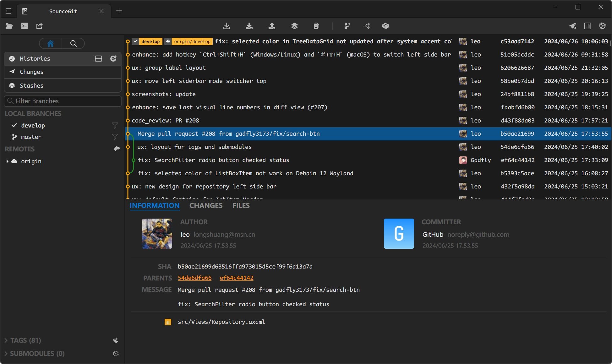
Task: Open parent commit ef64c44142 link
Action: point(236,278)
